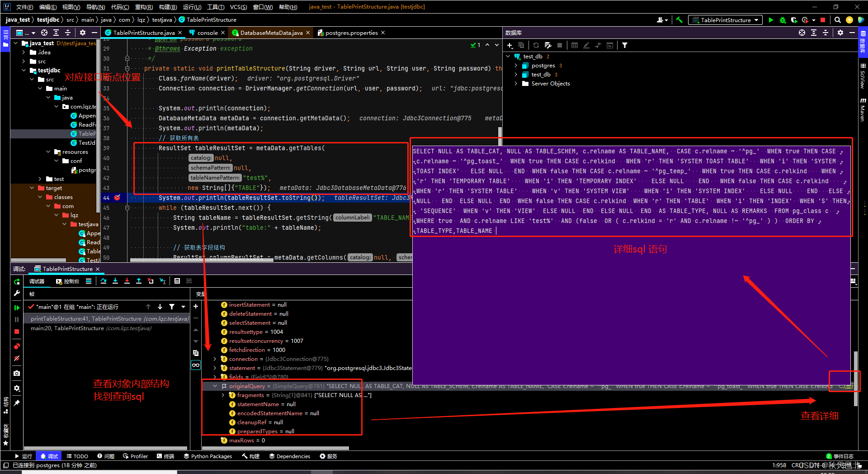
Task: Open the TablePrintStructure run configuration dropdown
Action: [x=725, y=20]
